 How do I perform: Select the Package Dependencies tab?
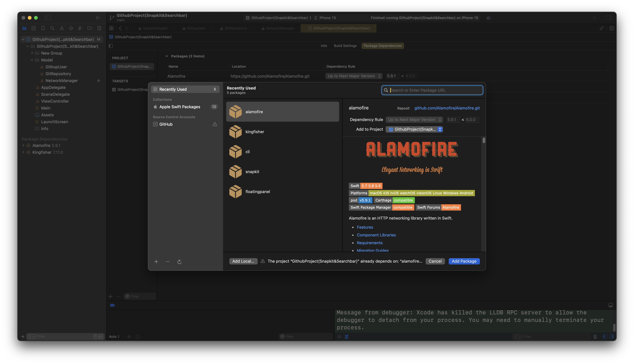pos(383,46)
